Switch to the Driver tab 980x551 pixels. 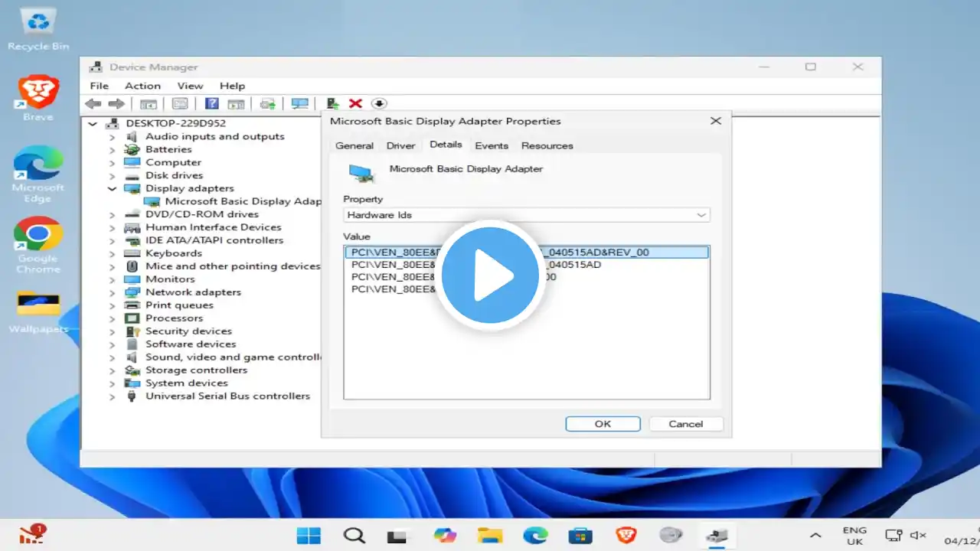(400, 145)
